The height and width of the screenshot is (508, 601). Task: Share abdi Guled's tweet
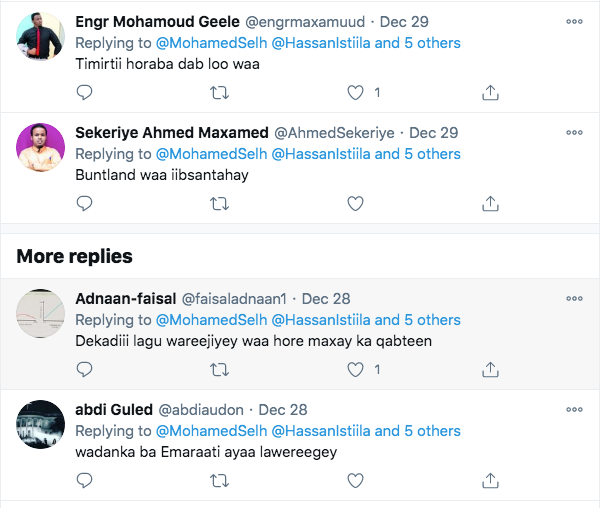[490, 480]
